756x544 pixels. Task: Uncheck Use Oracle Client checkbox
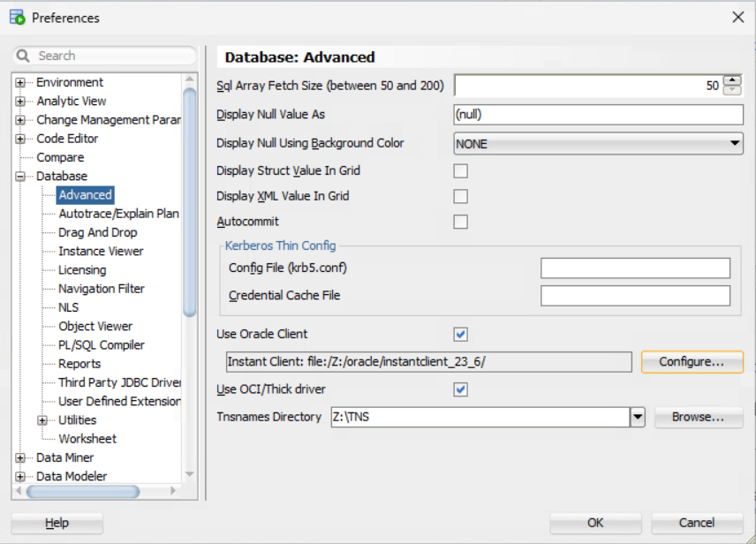pyautogui.click(x=460, y=335)
